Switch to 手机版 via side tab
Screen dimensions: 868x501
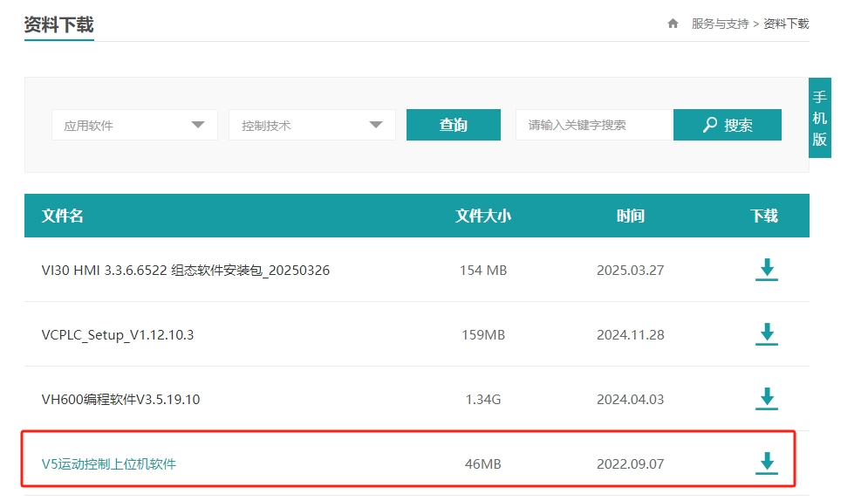tap(819, 118)
